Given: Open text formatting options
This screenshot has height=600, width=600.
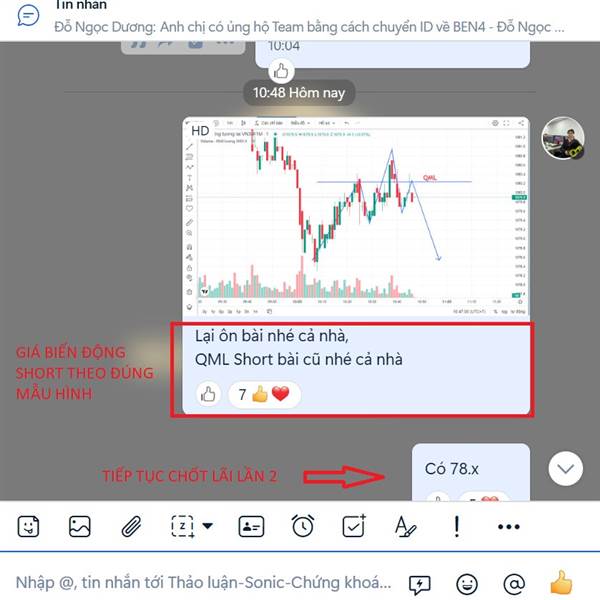Looking at the screenshot, I should click(x=405, y=527).
